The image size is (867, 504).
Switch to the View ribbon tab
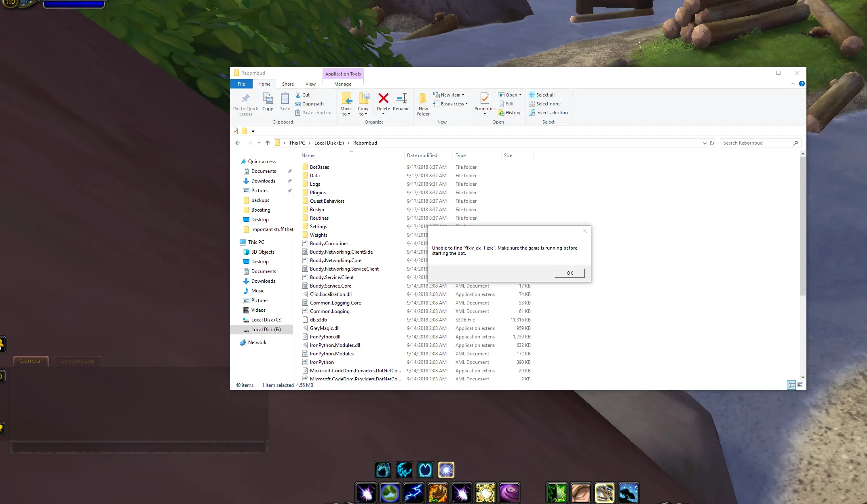[x=310, y=84]
